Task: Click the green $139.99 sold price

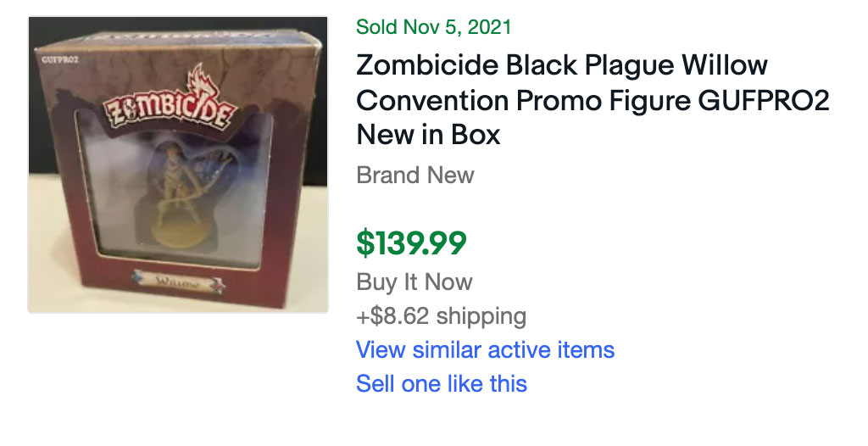Action: [411, 243]
